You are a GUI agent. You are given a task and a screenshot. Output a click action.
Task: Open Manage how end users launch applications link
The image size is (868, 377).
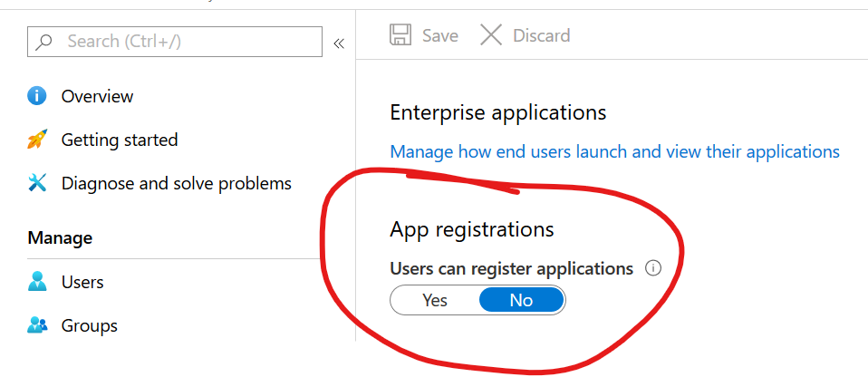pyautogui.click(x=614, y=151)
